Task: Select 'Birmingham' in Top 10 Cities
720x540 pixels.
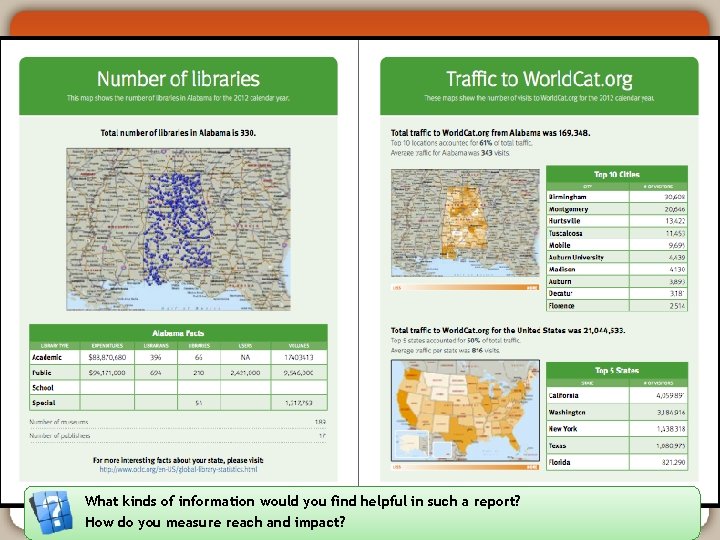Action: click(568, 197)
